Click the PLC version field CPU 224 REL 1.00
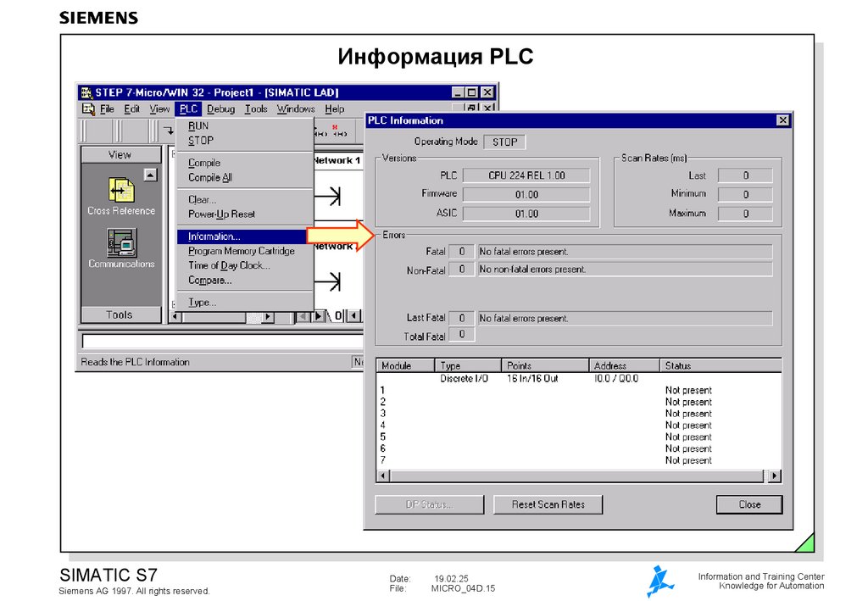Screen dimensions: 868x601 point(526,175)
